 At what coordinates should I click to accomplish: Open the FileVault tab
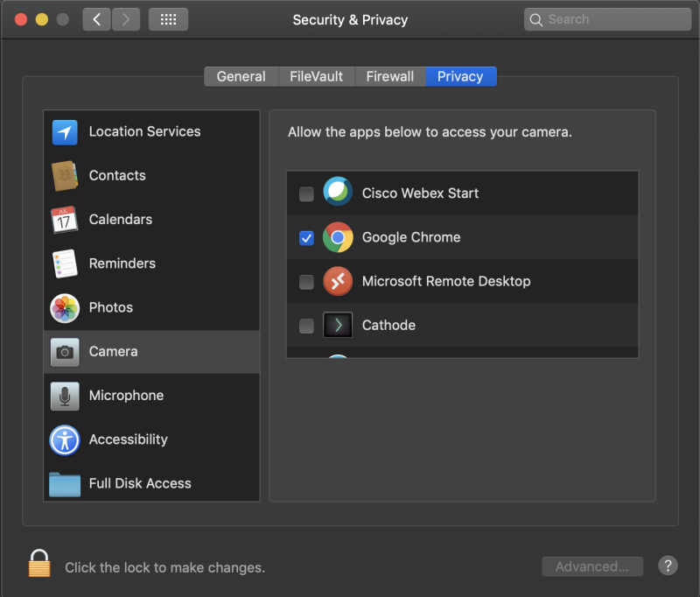(316, 76)
